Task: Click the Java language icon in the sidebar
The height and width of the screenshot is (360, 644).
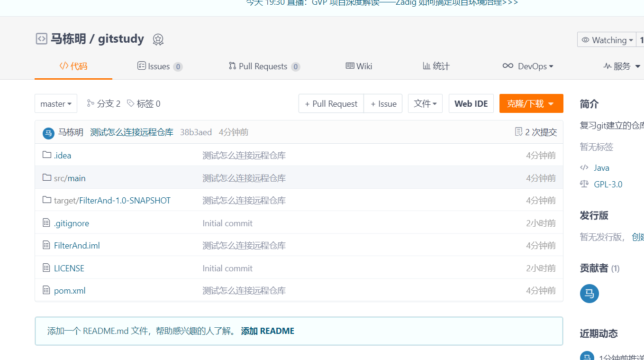Action: coord(584,167)
